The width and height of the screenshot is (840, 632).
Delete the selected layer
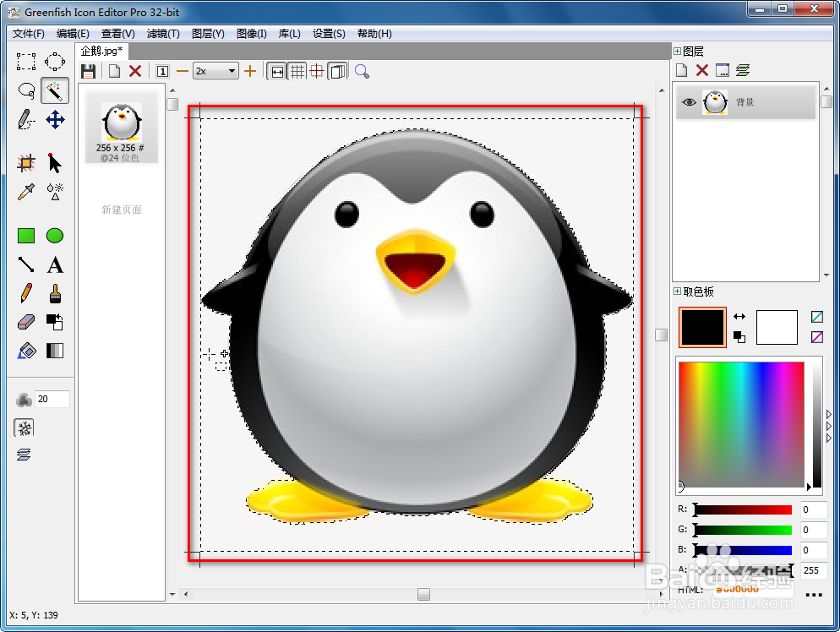(x=701, y=70)
